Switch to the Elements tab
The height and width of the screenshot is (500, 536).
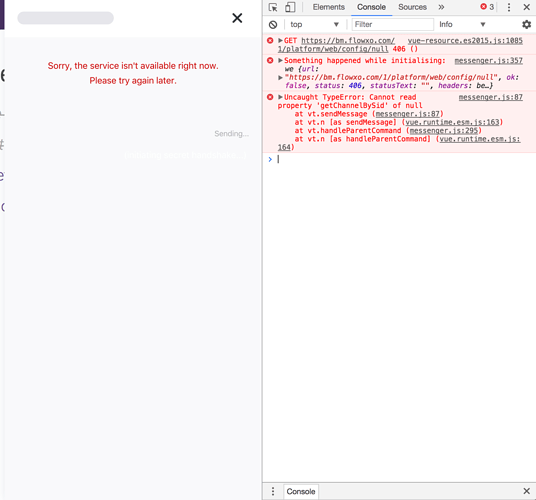pyautogui.click(x=329, y=7)
